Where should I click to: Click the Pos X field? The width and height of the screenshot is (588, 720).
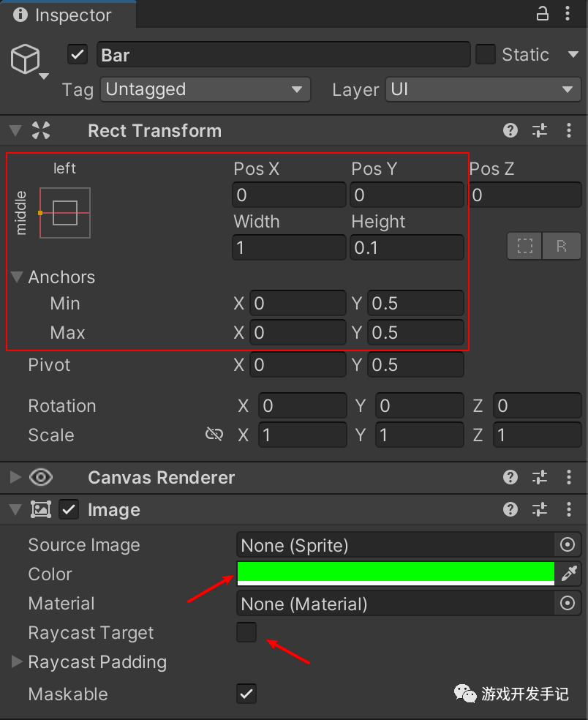point(289,195)
